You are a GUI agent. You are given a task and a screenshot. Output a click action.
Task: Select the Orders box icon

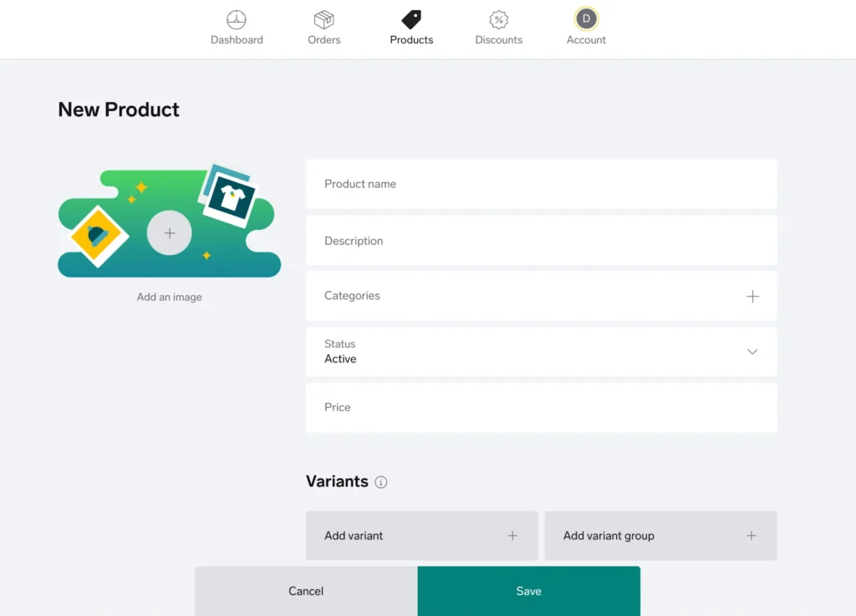[x=324, y=18]
